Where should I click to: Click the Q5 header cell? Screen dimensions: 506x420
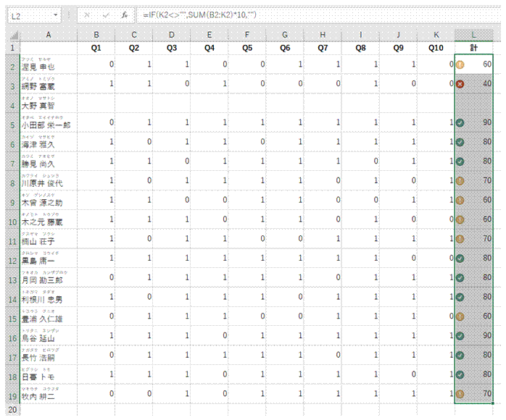(247, 48)
